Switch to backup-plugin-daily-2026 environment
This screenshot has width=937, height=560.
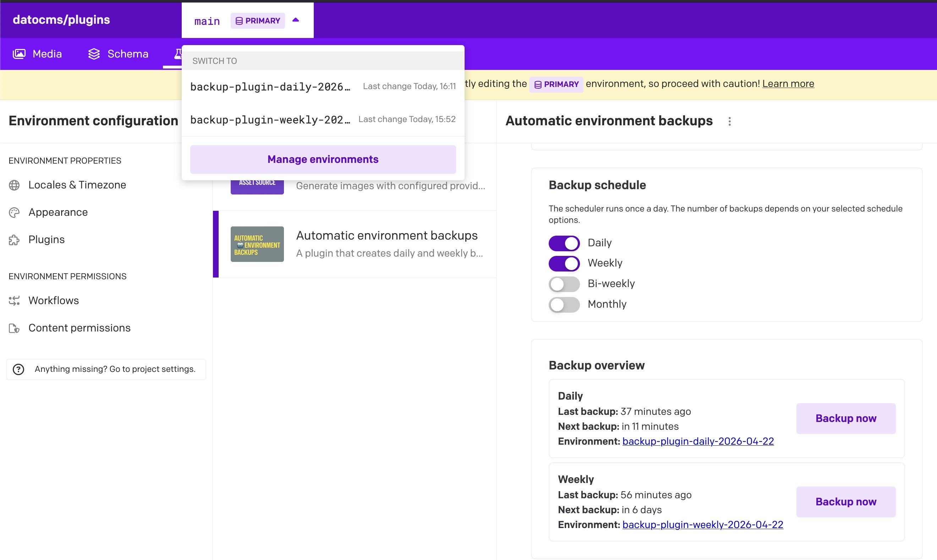click(323, 87)
